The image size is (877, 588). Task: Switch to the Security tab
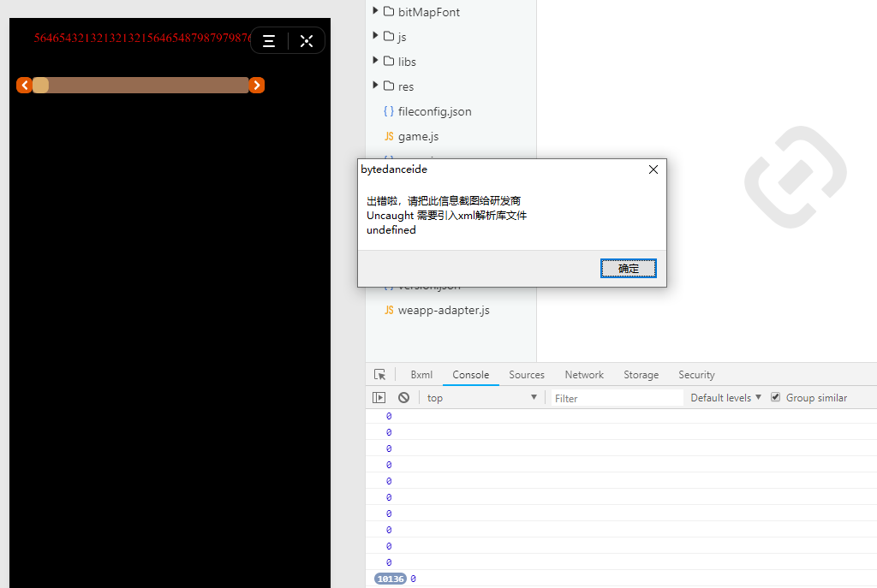pos(696,375)
